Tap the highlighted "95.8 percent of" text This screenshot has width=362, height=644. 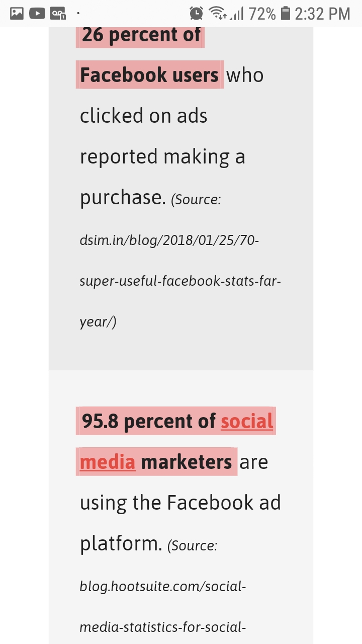(x=149, y=421)
